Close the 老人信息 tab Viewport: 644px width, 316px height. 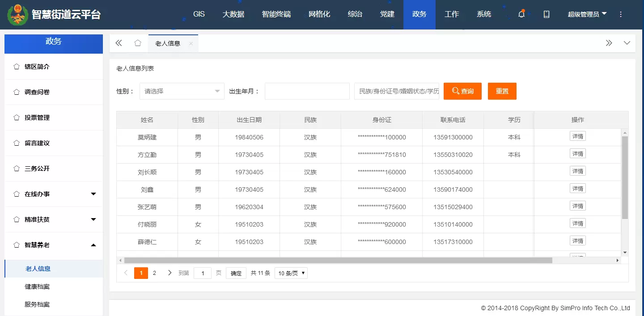pyautogui.click(x=191, y=43)
